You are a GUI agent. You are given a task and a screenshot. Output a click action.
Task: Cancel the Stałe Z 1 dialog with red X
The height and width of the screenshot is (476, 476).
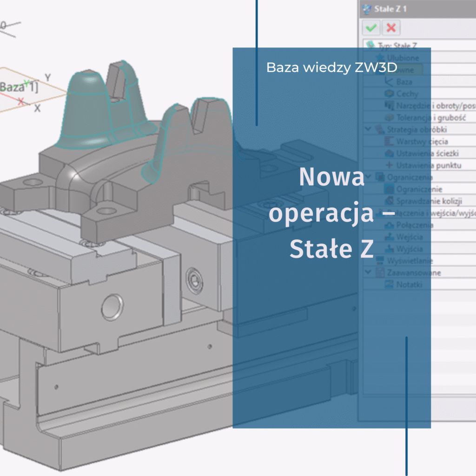coord(391,28)
